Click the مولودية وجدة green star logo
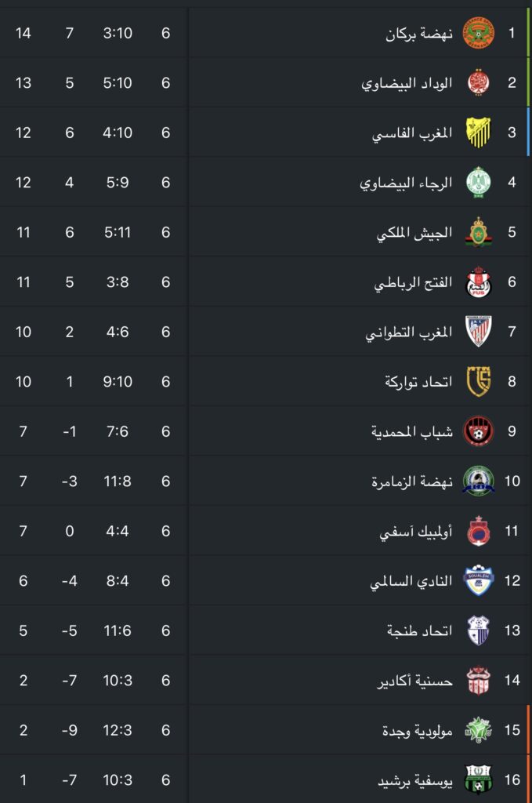 (x=478, y=730)
